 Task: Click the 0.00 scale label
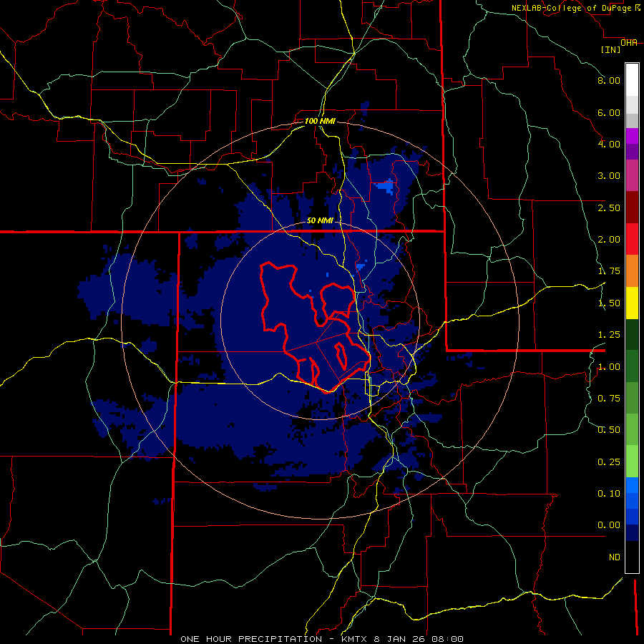click(x=609, y=525)
